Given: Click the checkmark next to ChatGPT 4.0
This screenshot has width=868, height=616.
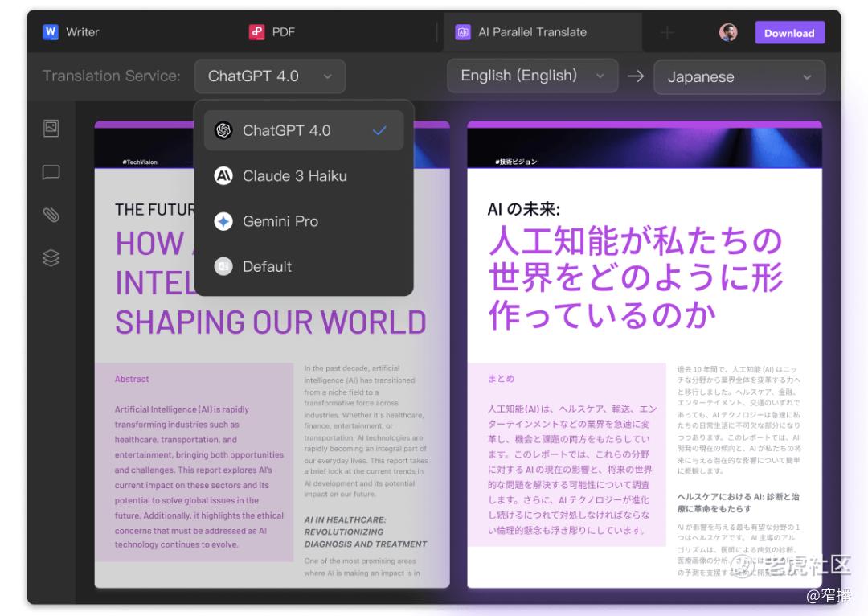Looking at the screenshot, I should click(x=379, y=131).
